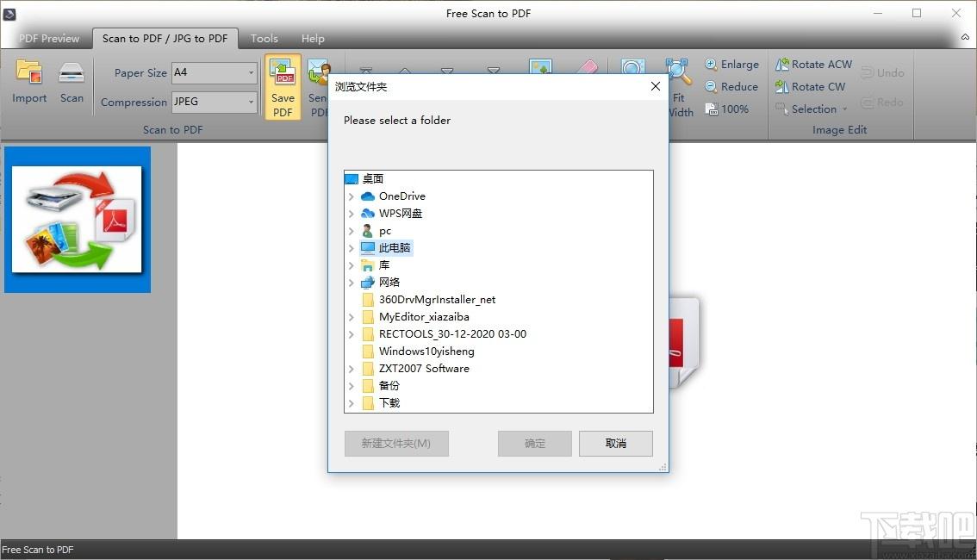This screenshot has width=977, height=560.
Task: Expand the 备份 folder node
Action: coord(351,386)
